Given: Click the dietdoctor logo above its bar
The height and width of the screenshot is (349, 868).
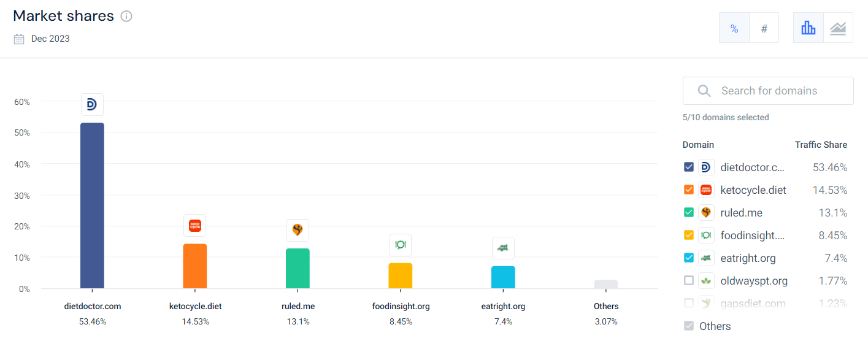Looking at the screenshot, I should tap(92, 105).
